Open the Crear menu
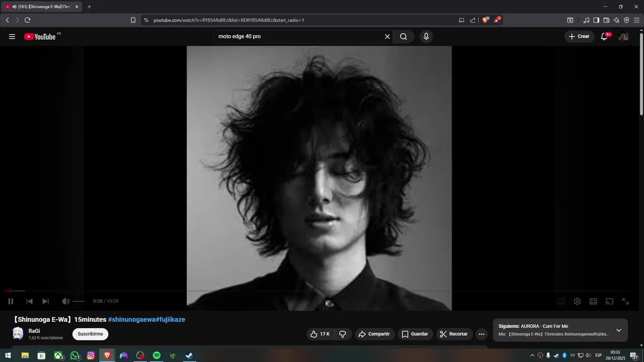644x362 pixels. click(x=579, y=37)
